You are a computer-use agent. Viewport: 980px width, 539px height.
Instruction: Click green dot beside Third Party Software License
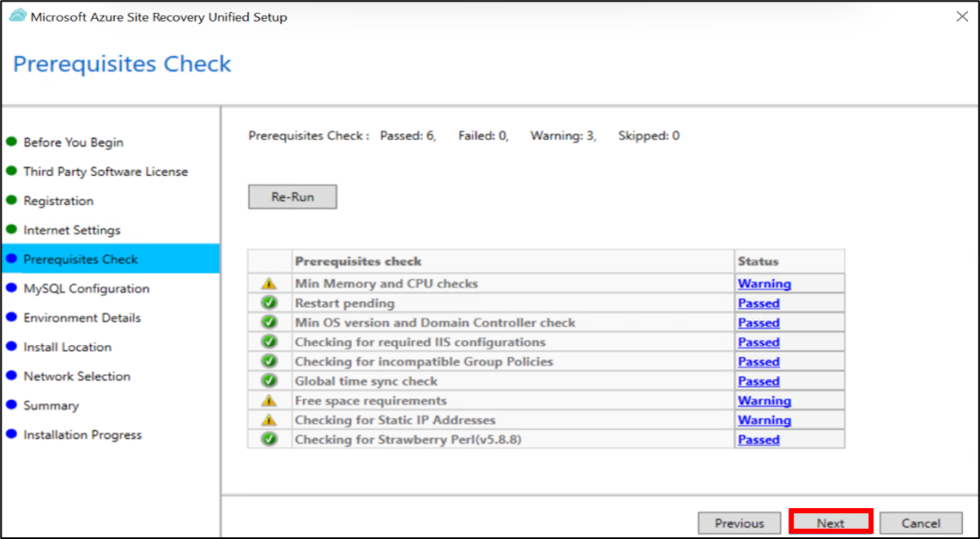tap(11, 171)
